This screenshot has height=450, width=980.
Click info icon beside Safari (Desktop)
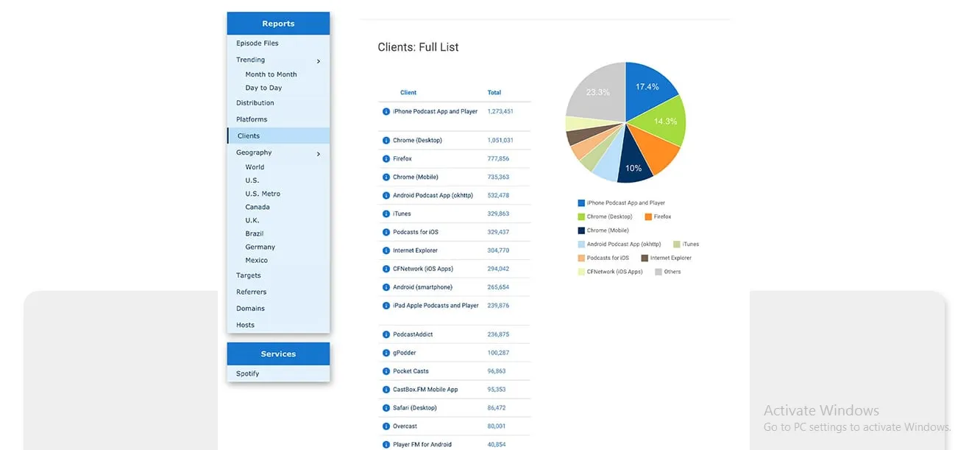point(386,408)
